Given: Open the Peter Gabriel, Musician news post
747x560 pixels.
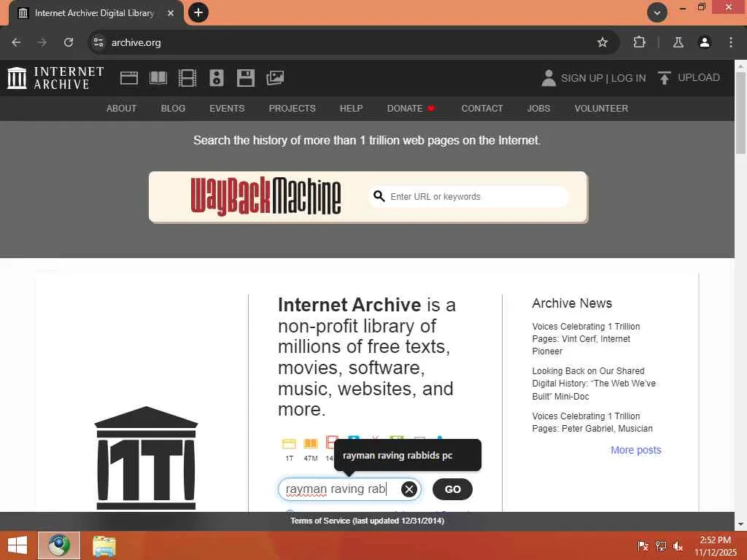Looking at the screenshot, I should click(592, 422).
